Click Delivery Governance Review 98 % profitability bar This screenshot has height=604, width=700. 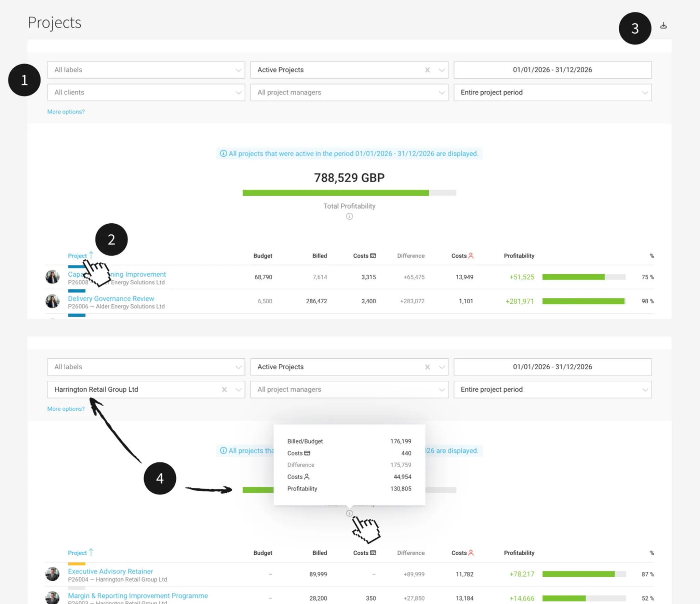[584, 301]
